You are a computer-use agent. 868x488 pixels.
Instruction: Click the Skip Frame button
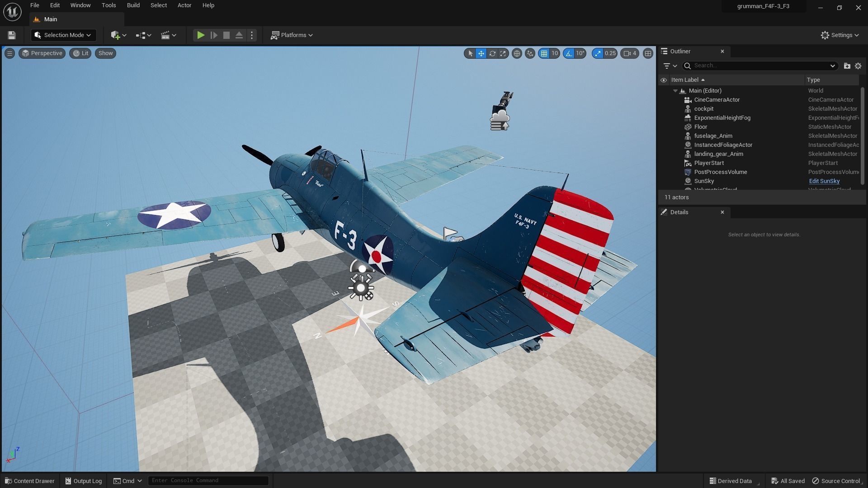click(214, 35)
